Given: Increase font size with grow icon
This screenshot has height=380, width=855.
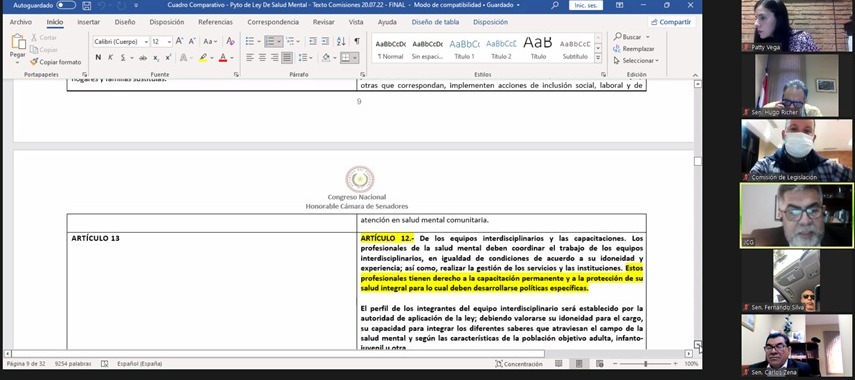Looking at the screenshot, I should [179, 41].
